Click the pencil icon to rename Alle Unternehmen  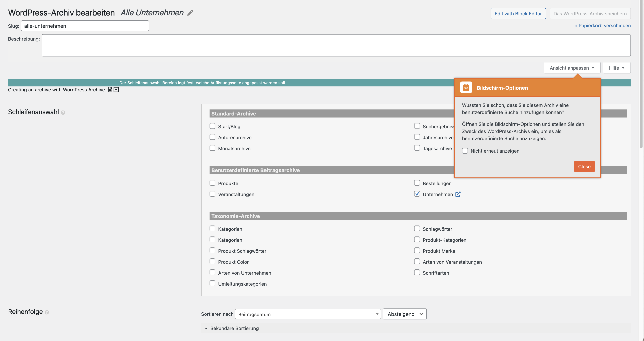pyautogui.click(x=190, y=13)
